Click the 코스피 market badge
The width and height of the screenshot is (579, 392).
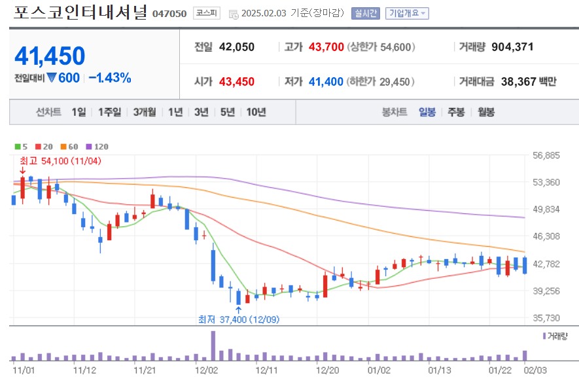(x=207, y=13)
